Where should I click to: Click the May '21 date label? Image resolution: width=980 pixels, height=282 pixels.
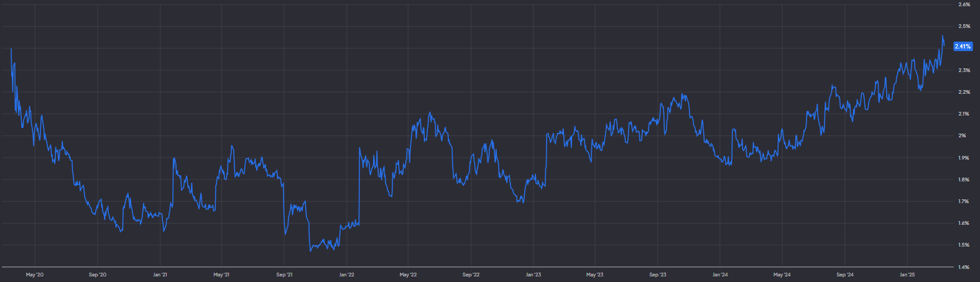[221, 275]
